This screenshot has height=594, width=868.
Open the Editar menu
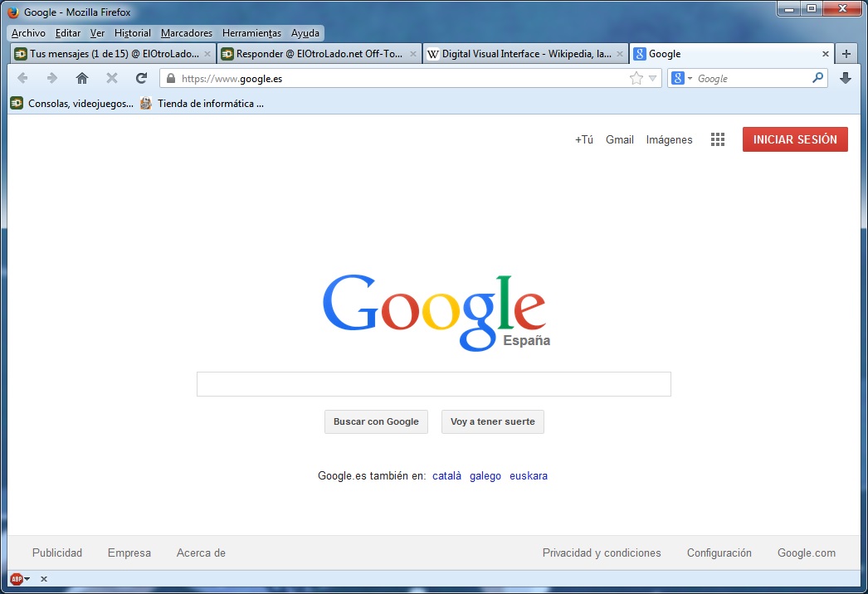[68, 33]
